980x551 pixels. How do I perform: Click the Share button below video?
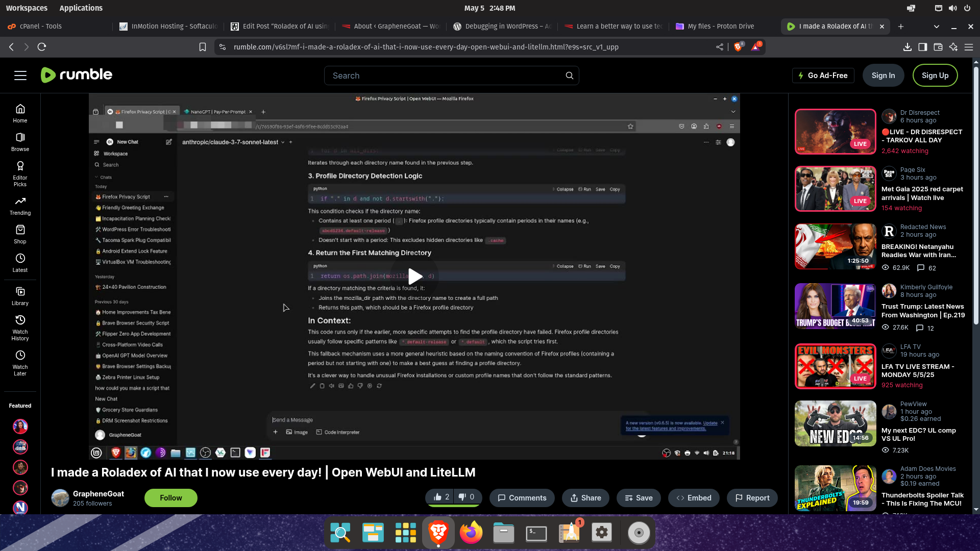pos(585,498)
